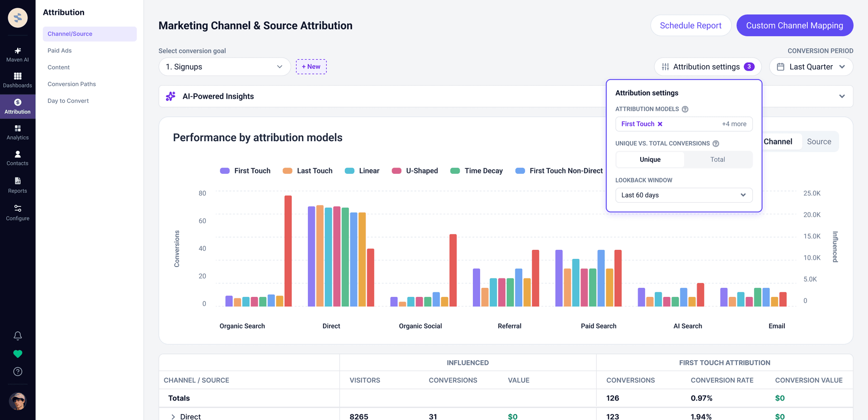Screen dimensions: 868x420
Task: Click the Attribution Models info icon
Action: click(685, 109)
